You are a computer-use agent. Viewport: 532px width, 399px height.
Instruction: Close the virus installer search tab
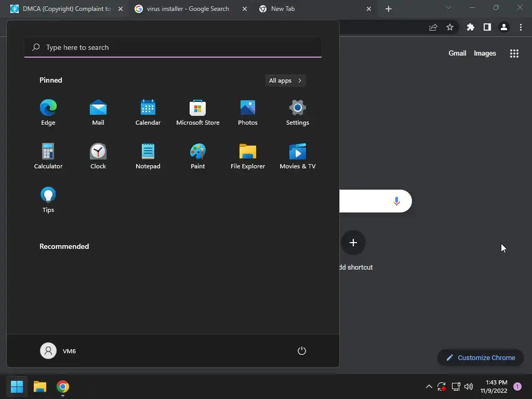[245, 9]
